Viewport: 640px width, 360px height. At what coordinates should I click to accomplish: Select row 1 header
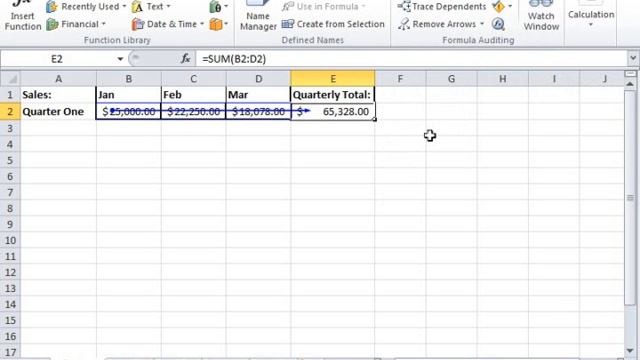[x=10, y=95]
